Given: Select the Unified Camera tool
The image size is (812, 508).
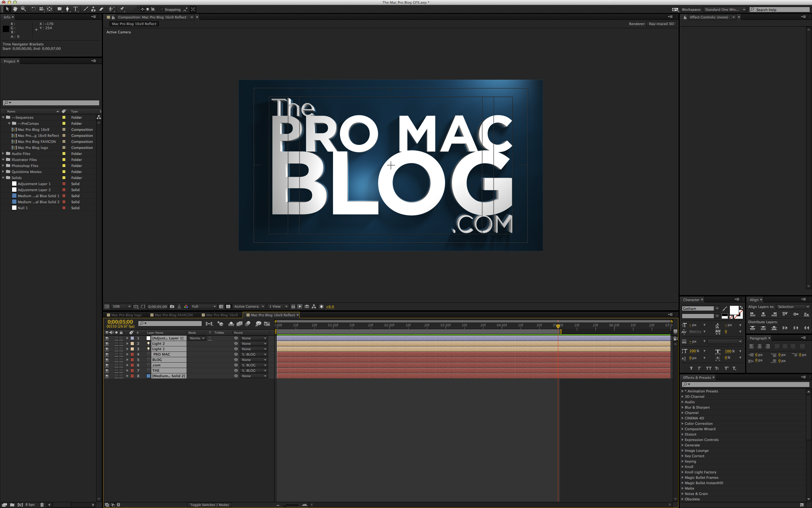Looking at the screenshot, I should click(x=42, y=9).
